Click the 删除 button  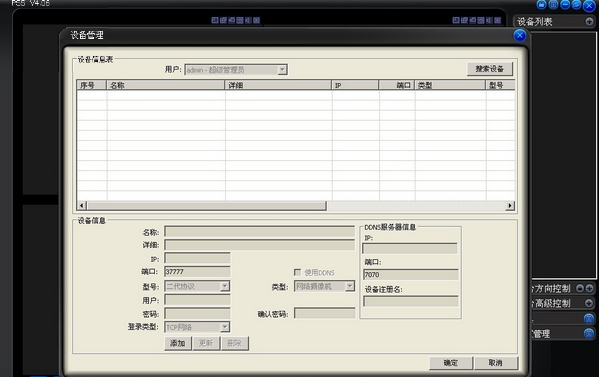235,343
